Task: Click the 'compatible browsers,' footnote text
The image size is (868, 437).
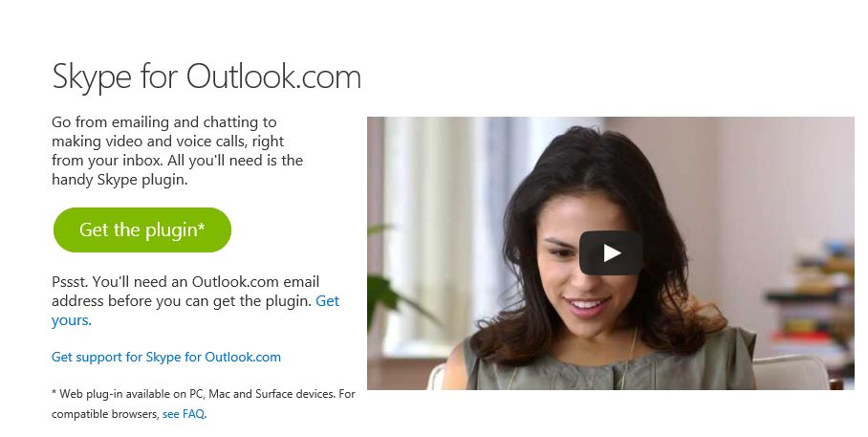Action: coord(105,414)
